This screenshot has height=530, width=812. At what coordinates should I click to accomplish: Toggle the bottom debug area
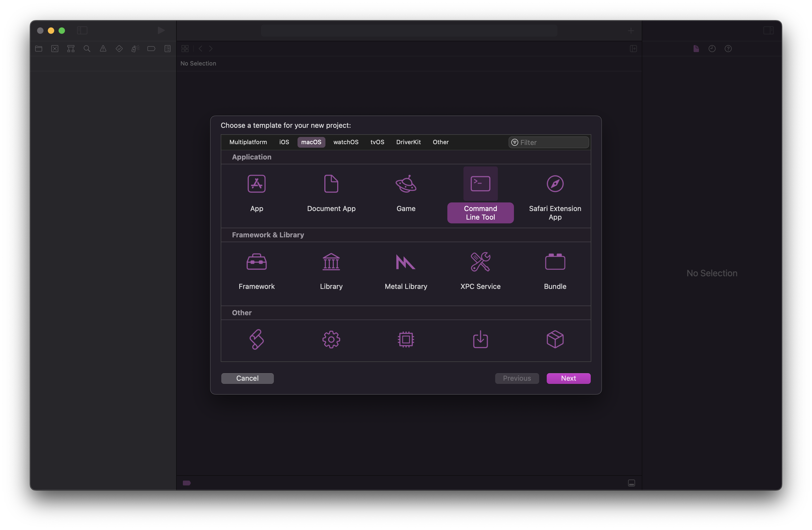click(631, 482)
